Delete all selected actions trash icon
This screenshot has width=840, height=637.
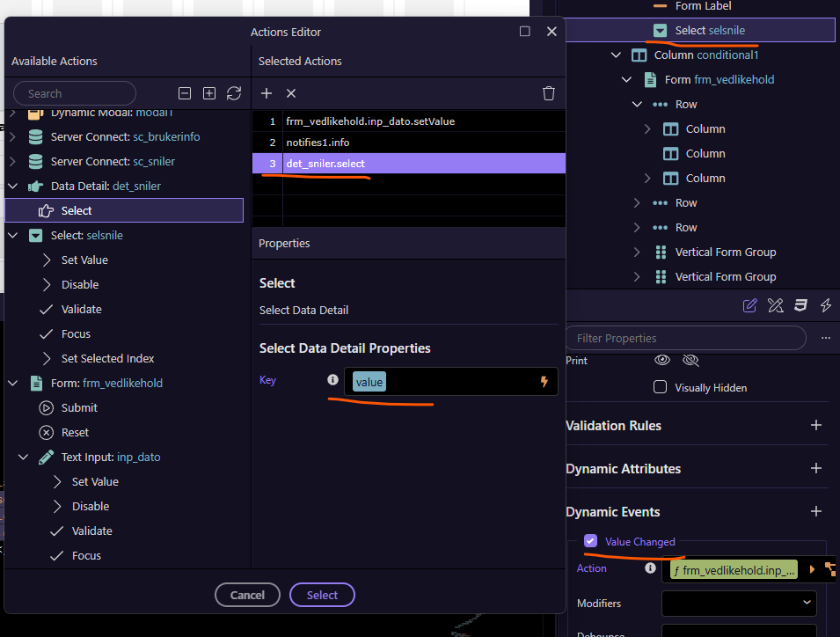pos(549,93)
